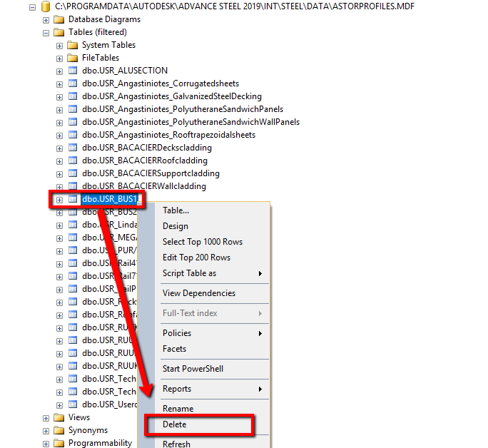The height and width of the screenshot is (448, 488).
Task: Expand the FileTables node
Action: pyautogui.click(x=59, y=58)
